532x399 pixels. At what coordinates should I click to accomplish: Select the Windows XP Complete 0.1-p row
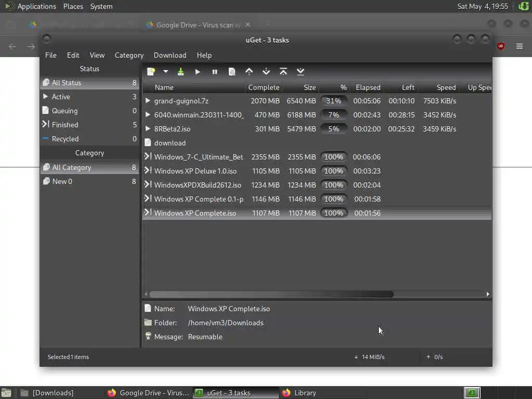coord(317,199)
